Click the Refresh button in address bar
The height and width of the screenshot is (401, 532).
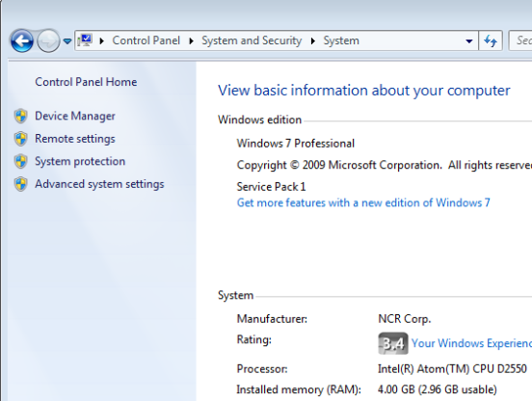[x=491, y=41]
